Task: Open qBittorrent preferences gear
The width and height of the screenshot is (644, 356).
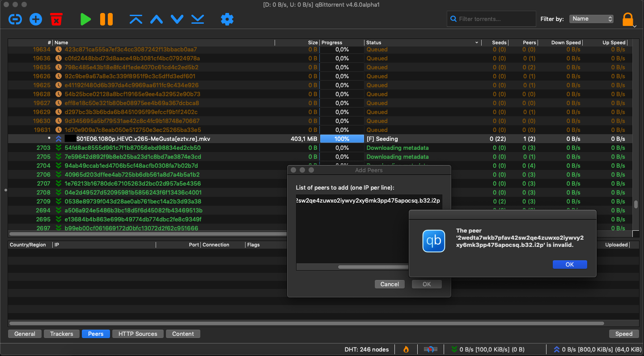Action: [x=227, y=19]
